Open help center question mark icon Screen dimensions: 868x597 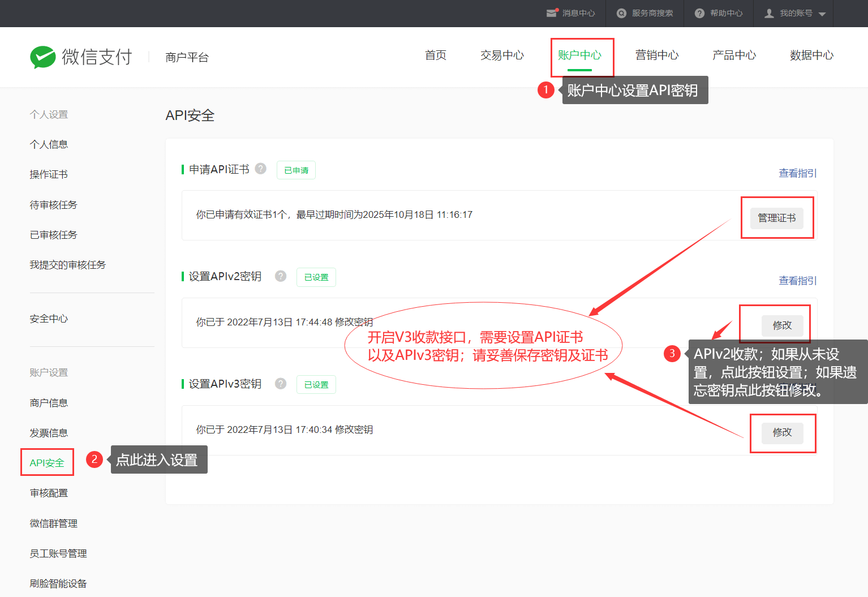[699, 13]
